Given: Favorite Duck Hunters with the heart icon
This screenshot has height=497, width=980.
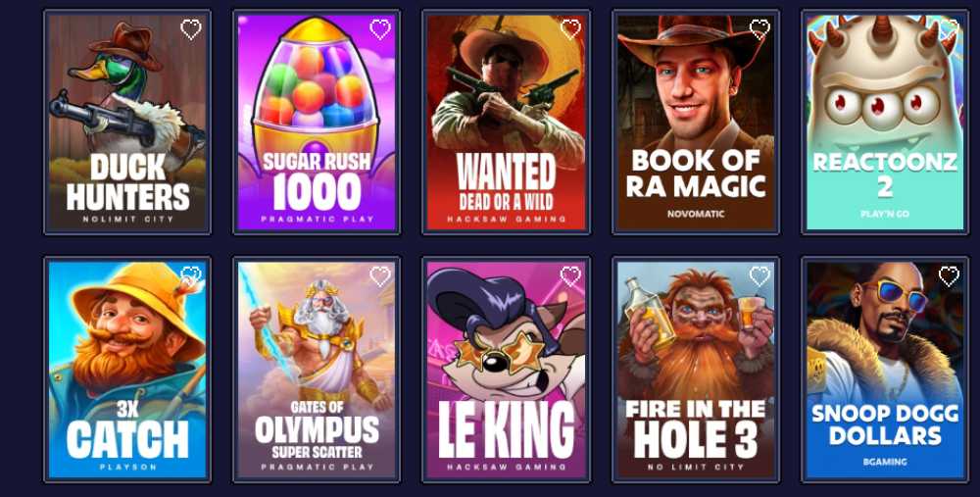Looking at the screenshot, I should [x=191, y=28].
